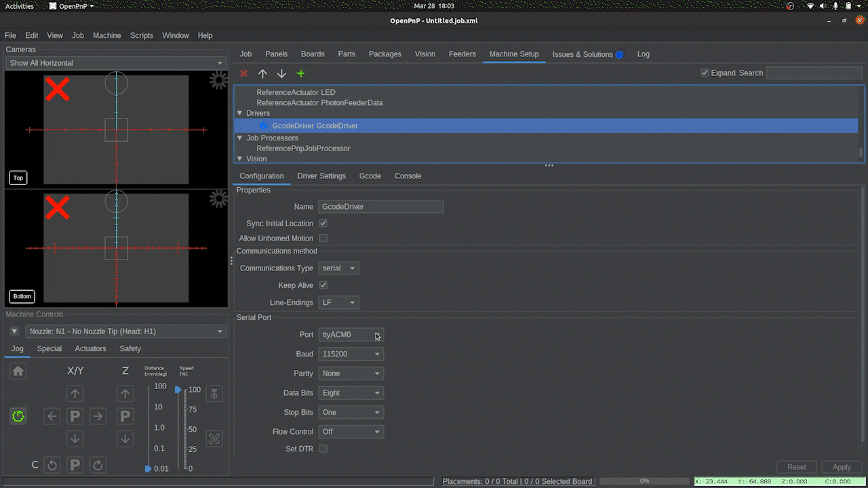This screenshot has height=488, width=868.
Task: Open the Parity dropdown
Action: [351, 373]
